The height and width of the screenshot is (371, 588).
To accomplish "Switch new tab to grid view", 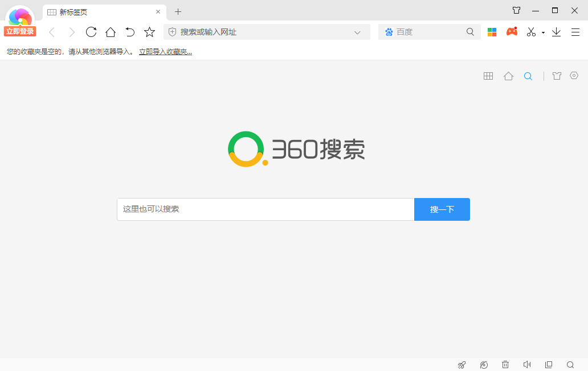I will pos(488,76).
